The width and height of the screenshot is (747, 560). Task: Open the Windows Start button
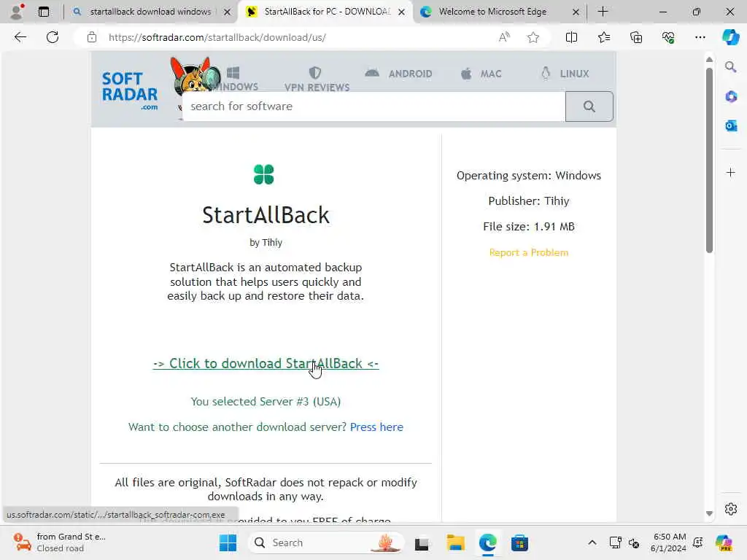click(x=228, y=542)
